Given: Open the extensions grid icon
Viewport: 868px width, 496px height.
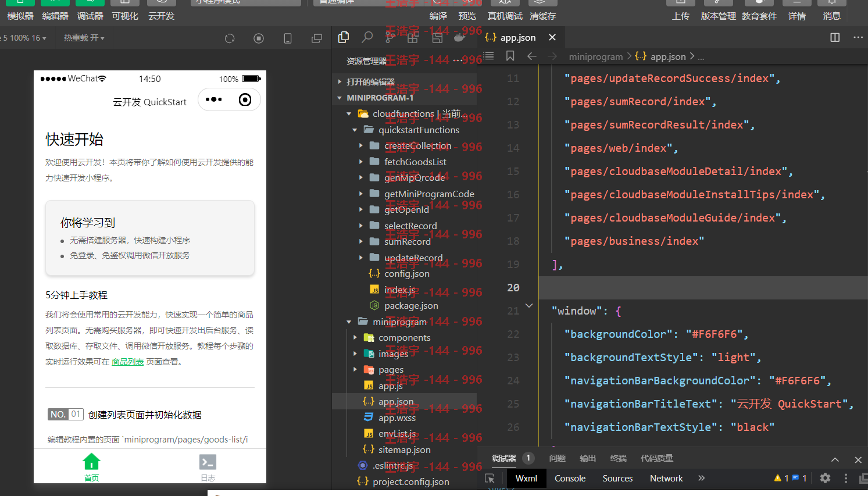Looking at the screenshot, I should [x=413, y=38].
